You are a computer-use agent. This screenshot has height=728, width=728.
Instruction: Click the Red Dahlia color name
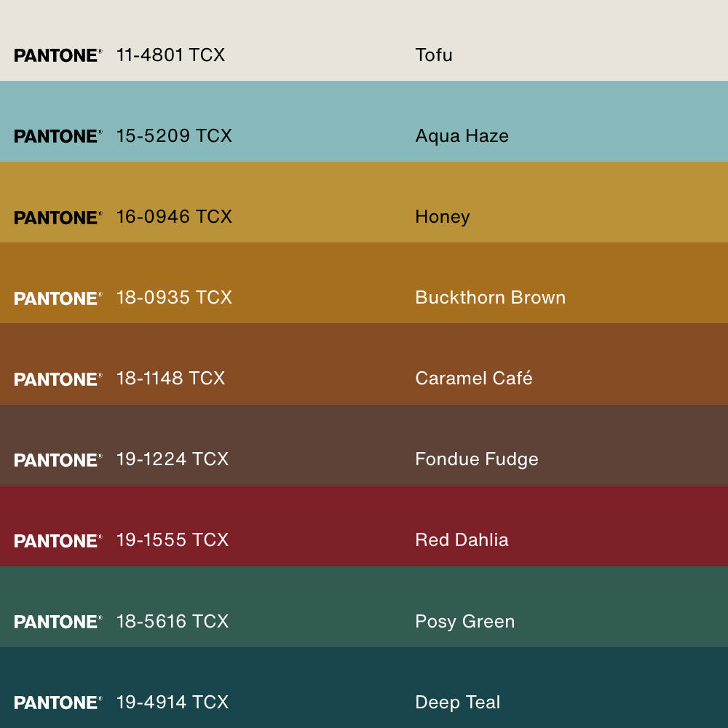click(x=462, y=539)
